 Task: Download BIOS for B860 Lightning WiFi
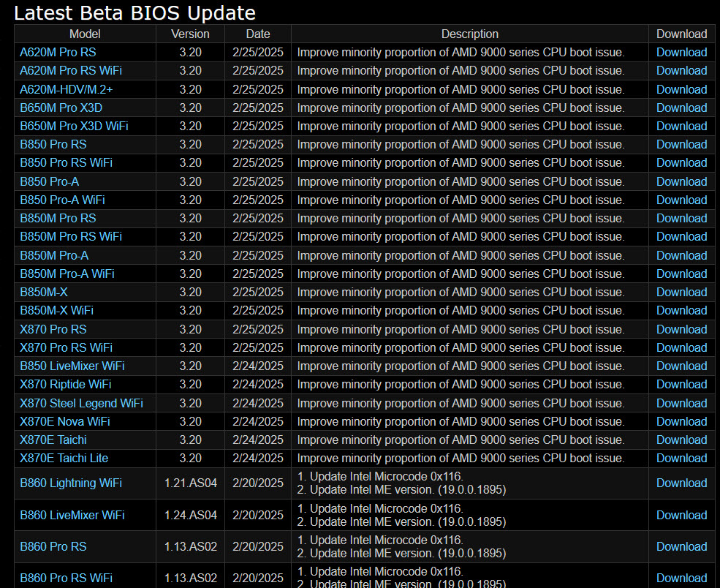(681, 483)
